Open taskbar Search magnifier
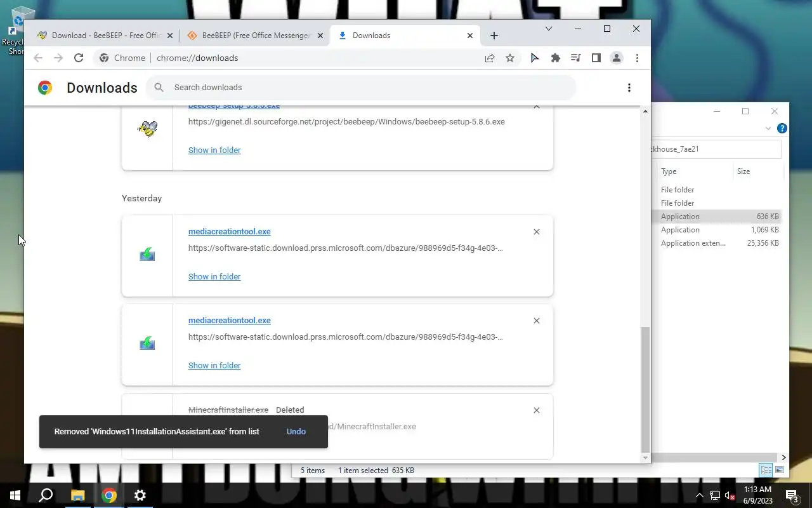The height and width of the screenshot is (508, 812). click(46, 495)
